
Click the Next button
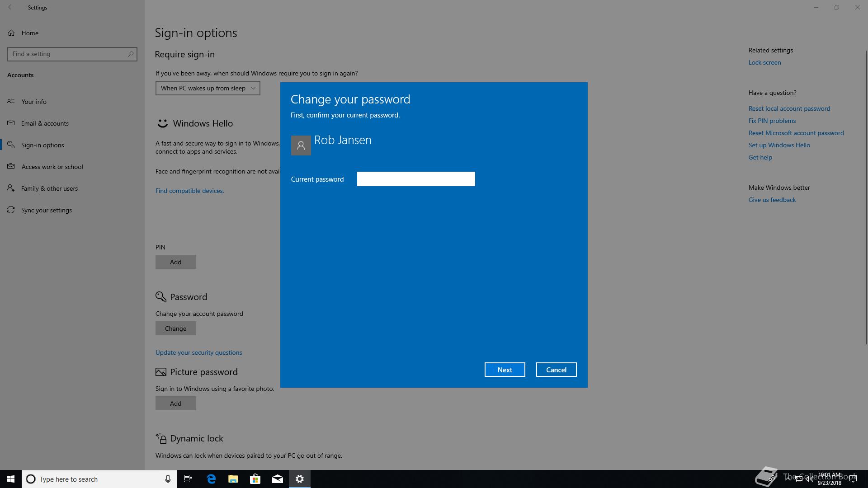tap(505, 370)
